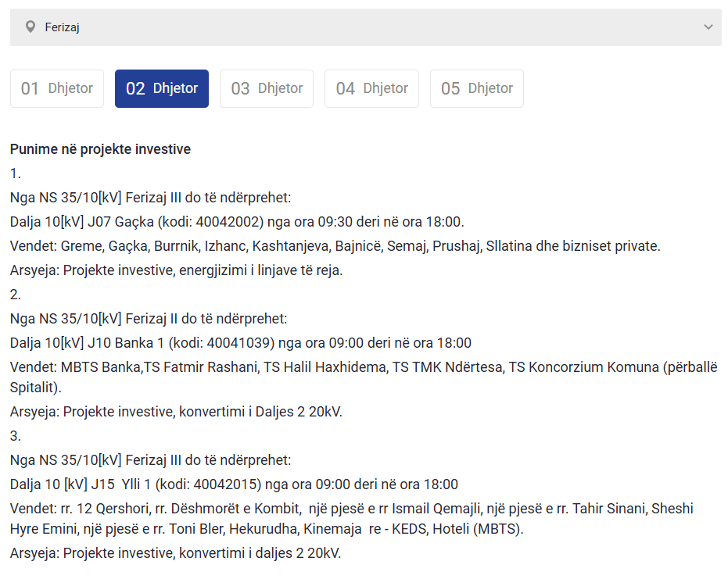Screen dimensions: 728x579
Task: Show outages for 05 Dhjetor
Action: point(476,88)
